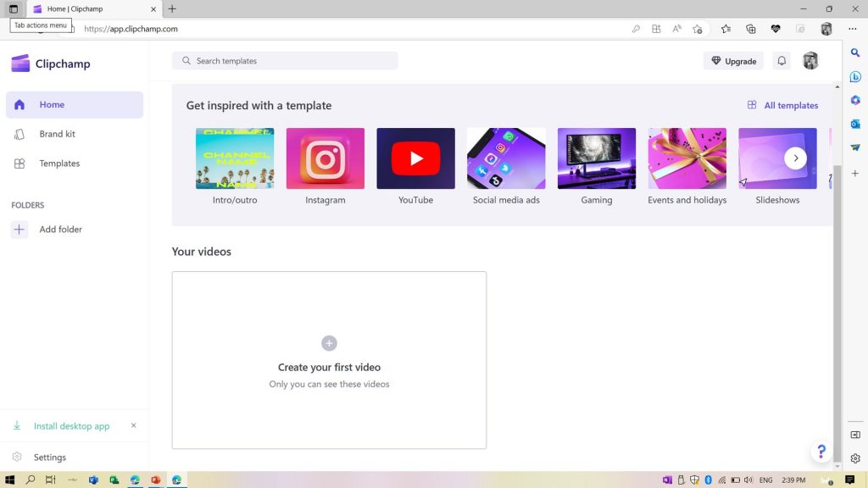Viewport: 868px width, 488px height.
Task: Click the Clipchamp logo icon
Action: [20, 64]
